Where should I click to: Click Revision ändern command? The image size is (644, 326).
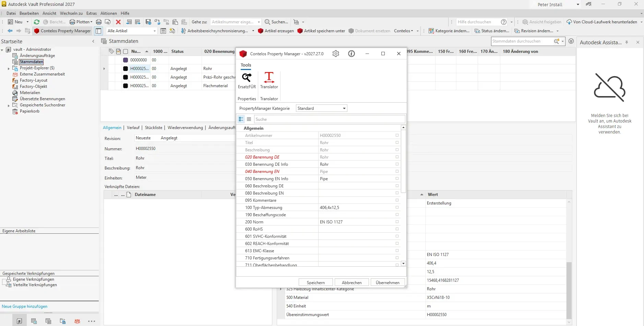pos(534,31)
